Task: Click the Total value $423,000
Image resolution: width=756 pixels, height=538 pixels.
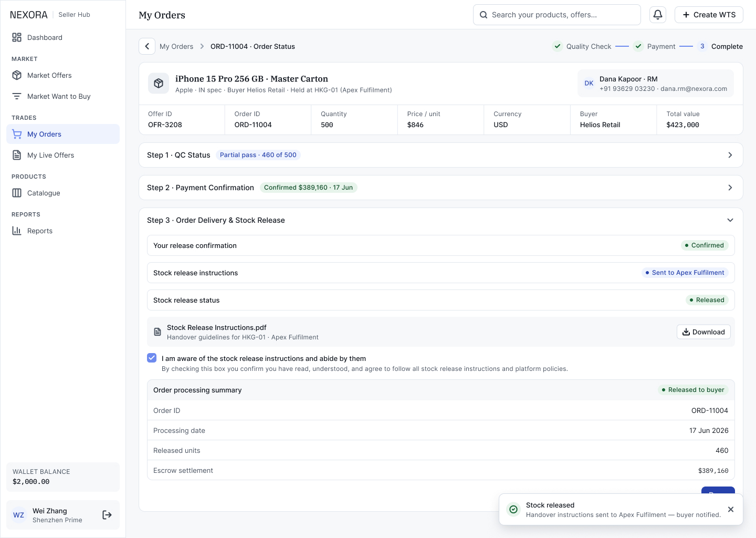Action: coord(682,125)
